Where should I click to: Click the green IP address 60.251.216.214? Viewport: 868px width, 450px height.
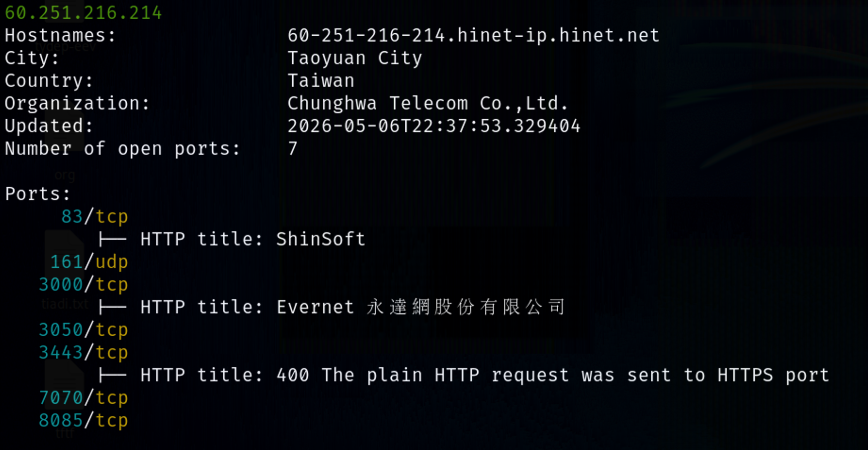83,13
